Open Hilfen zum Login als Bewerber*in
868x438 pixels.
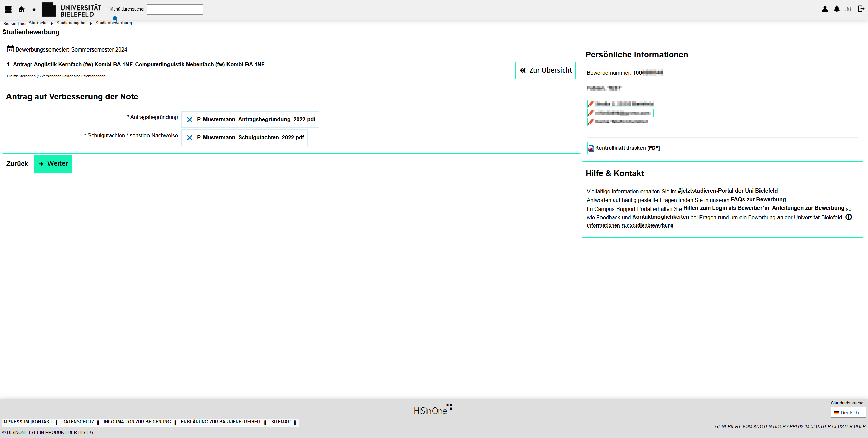pyautogui.click(x=726, y=208)
